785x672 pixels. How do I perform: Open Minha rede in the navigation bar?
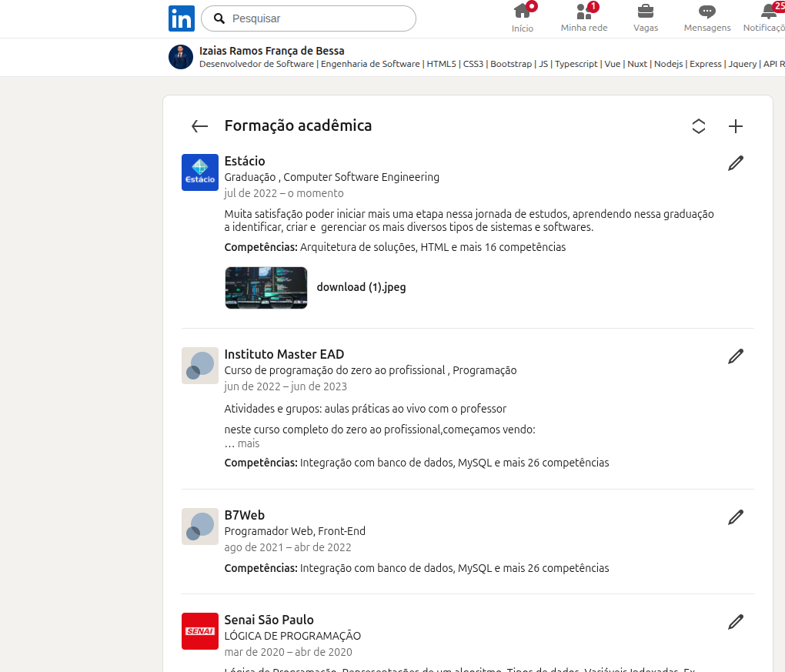583,18
